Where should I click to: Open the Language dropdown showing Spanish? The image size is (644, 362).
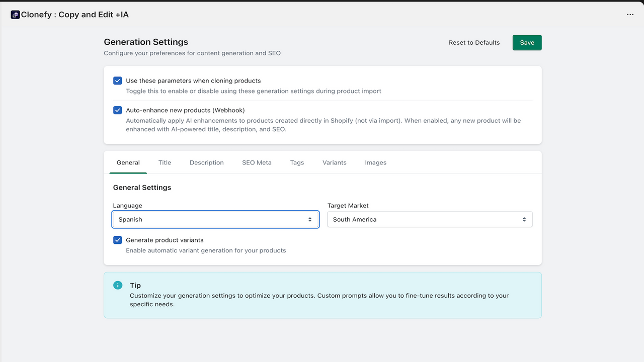point(216,219)
